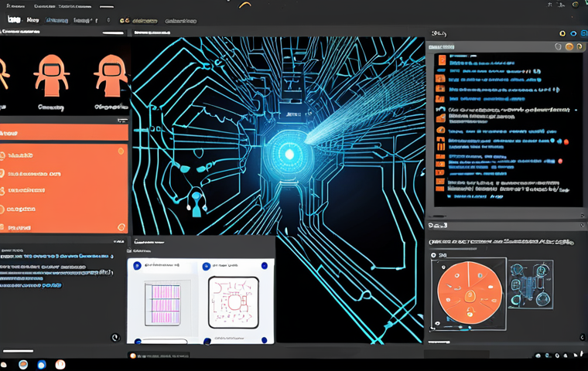Click the partially visible leftmost orange figure icon

(x=4, y=75)
